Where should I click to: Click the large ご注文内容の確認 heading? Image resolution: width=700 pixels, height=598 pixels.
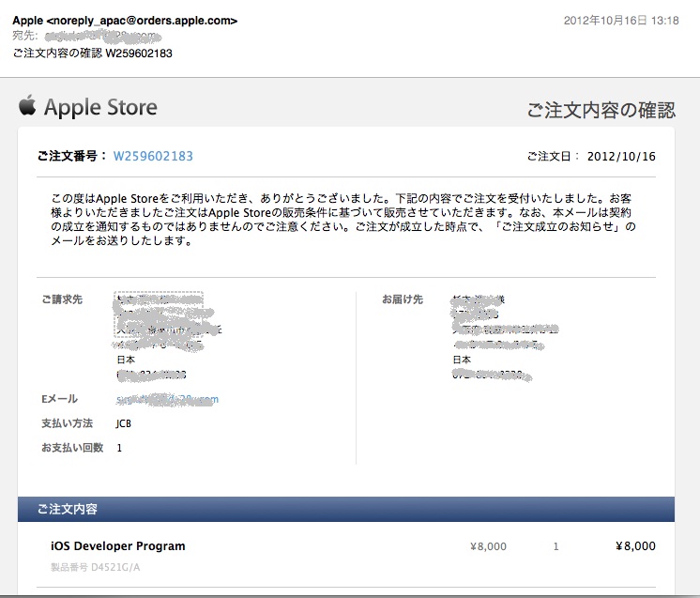click(x=601, y=110)
